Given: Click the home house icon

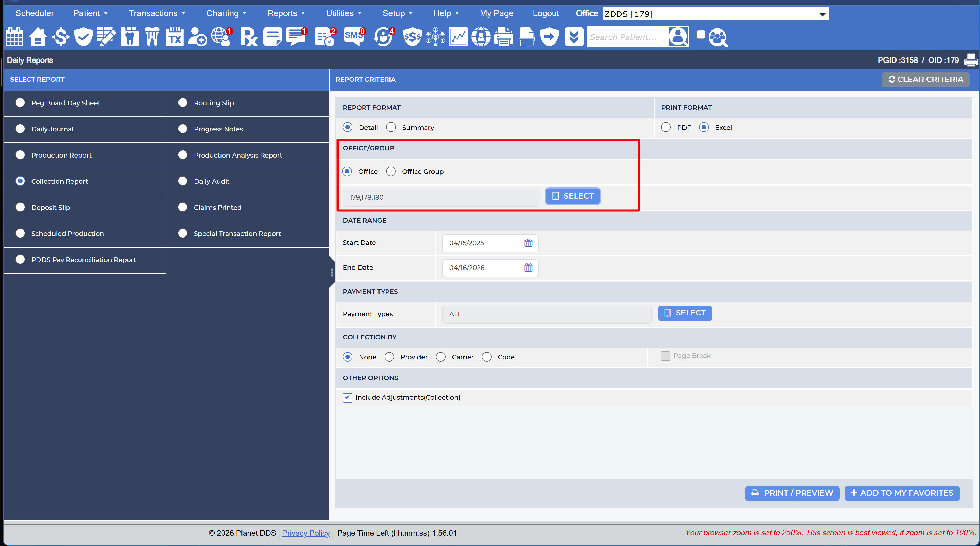Looking at the screenshot, I should point(38,37).
